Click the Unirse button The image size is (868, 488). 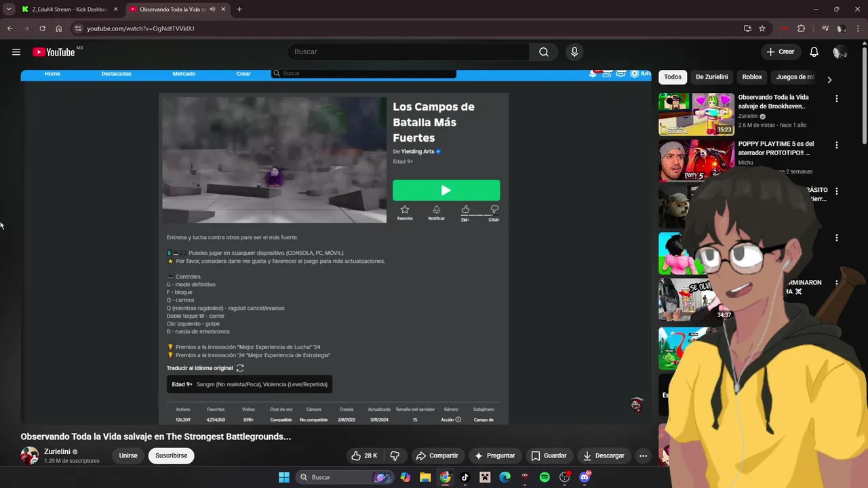click(x=128, y=455)
